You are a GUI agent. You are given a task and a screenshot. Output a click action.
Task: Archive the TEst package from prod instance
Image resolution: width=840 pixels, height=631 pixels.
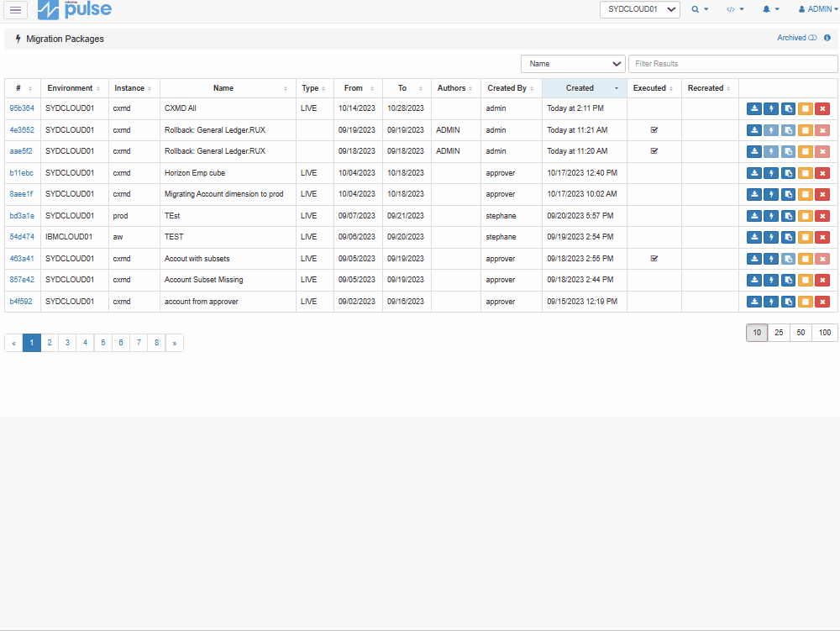pos(806,216)
